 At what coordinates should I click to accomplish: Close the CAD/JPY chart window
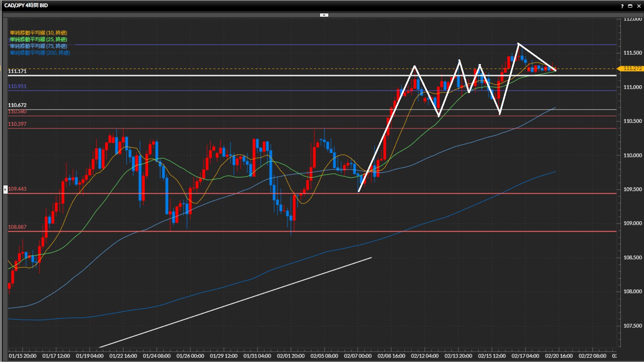click(x=639, y=6)
